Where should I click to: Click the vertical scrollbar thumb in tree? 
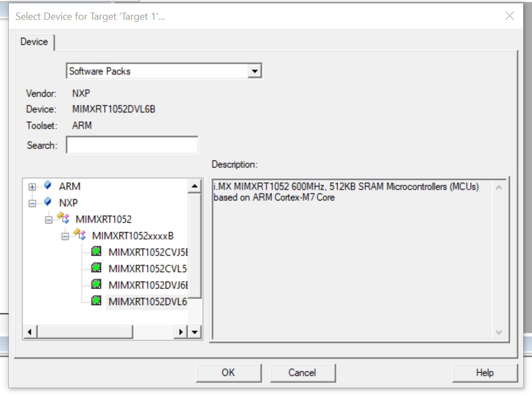pyautogui.click(x=195, y=245)
